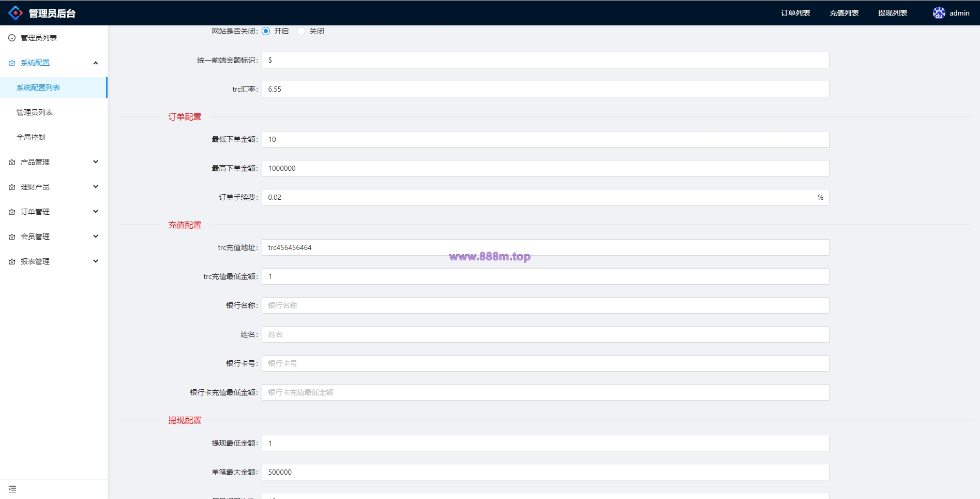Image resolution: width=980 pixels, height=499 pixels.
Task: Click the % suffix in 订单手续费 field
Action: [x=820, y=197]
